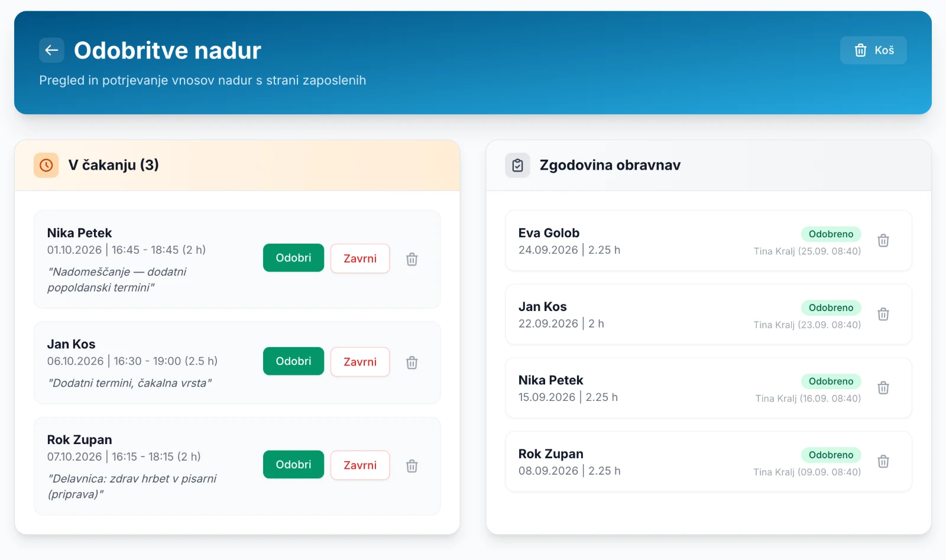The image size is (946, 560).
Task: Click the "V čakanju (3)" heading
Action: [x=114, y=165]
